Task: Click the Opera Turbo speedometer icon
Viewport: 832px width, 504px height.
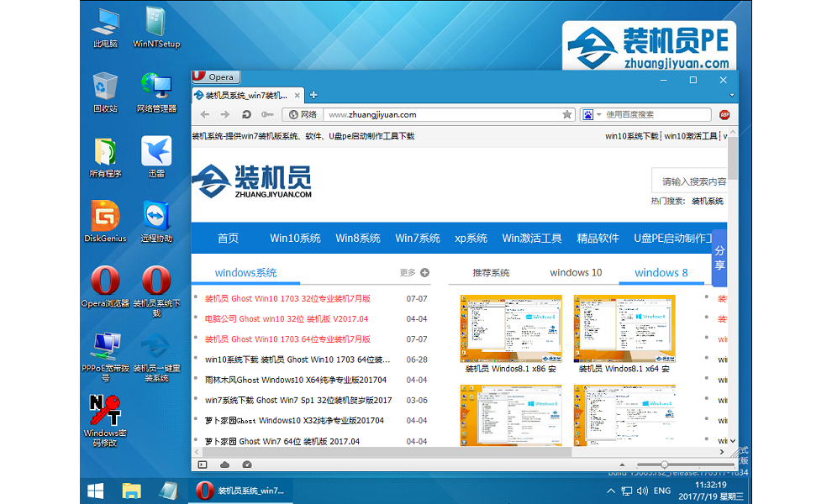Action: (247, 465)
